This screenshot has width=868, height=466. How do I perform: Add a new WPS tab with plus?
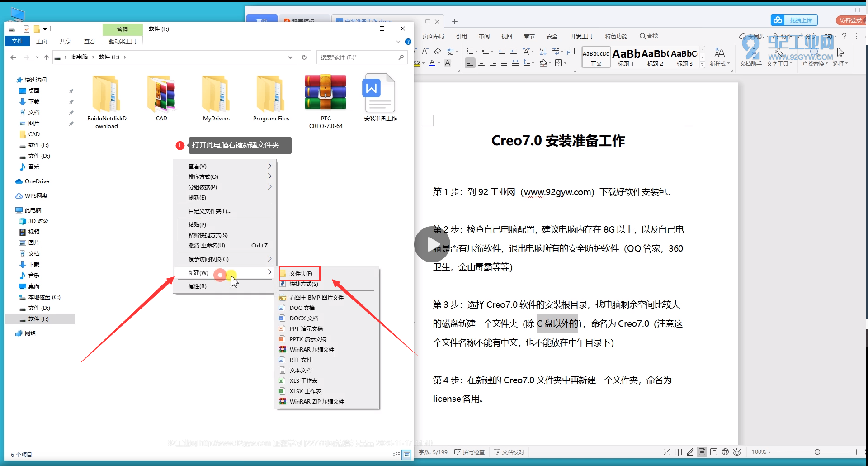(455, 21)
